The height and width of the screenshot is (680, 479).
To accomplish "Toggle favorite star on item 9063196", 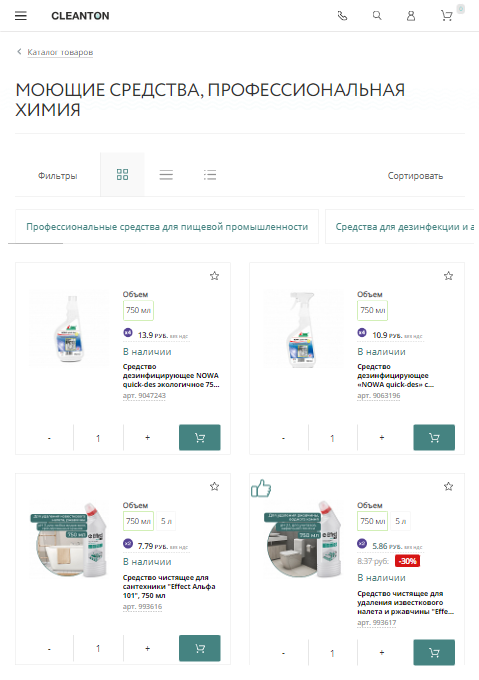I will click(449, 276).
